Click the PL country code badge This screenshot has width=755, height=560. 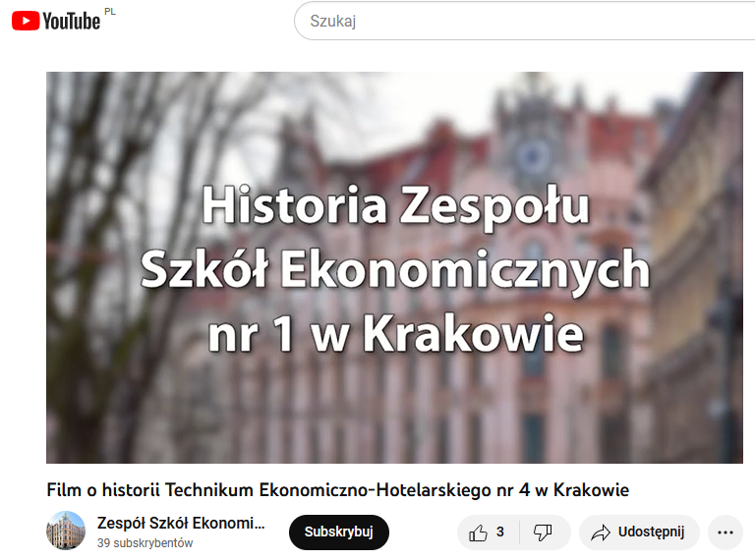[x=110, y=12]
